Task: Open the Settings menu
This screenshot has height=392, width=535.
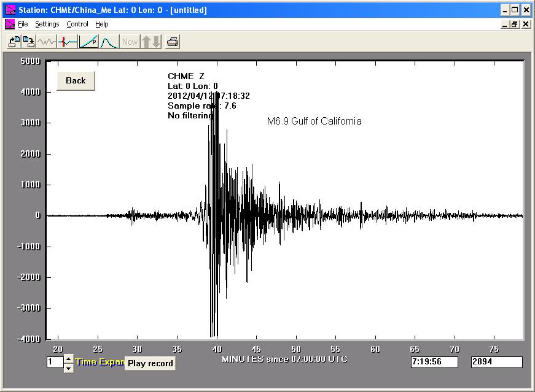Action: 47,25
